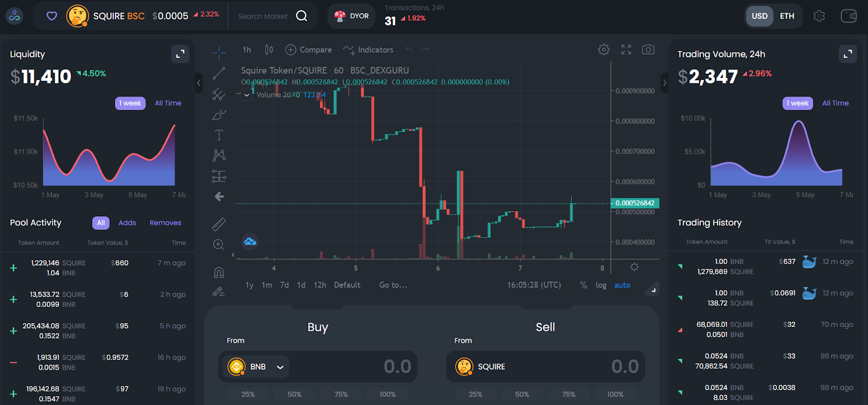This screenshot has height=405, width=868.
Task: Select 1 week range in Trading Volume
Action: (x=797, y=103)
